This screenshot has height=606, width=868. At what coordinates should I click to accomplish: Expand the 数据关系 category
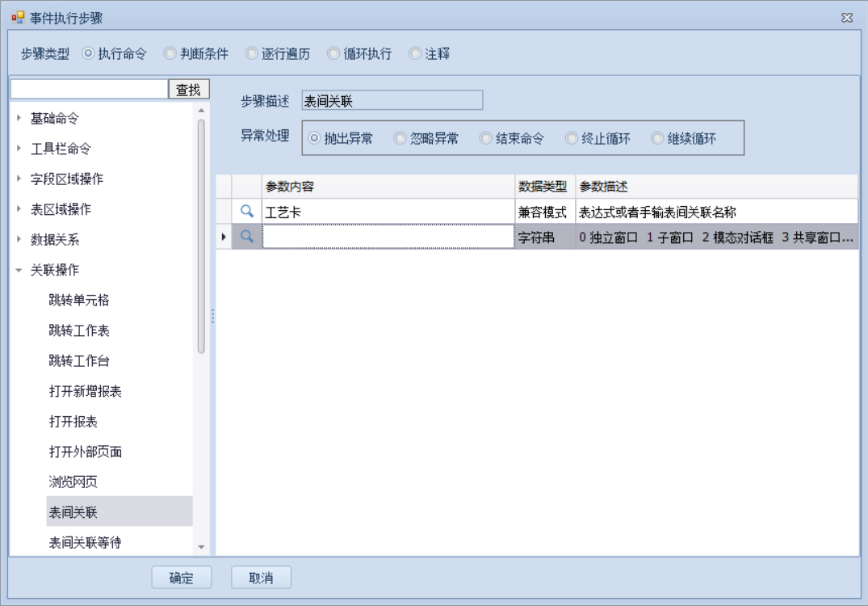coord(19,240)
